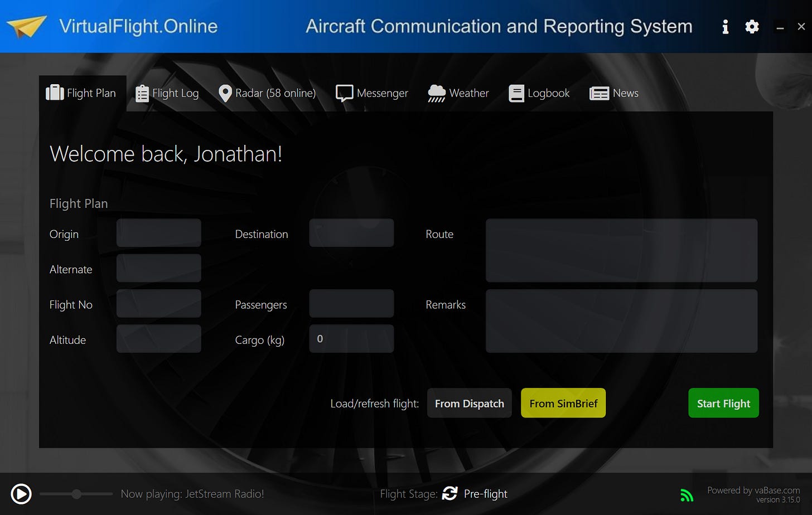Open the info icon in header
The height and width of the screenshot is (515, 812).
[725, 27]
